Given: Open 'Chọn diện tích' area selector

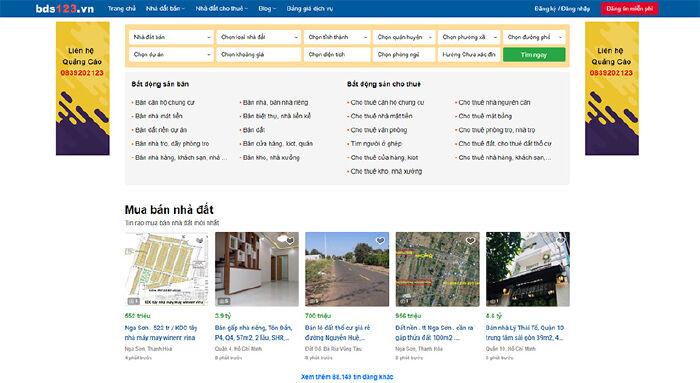Looking at the screenshot, I should pos(337,54).
